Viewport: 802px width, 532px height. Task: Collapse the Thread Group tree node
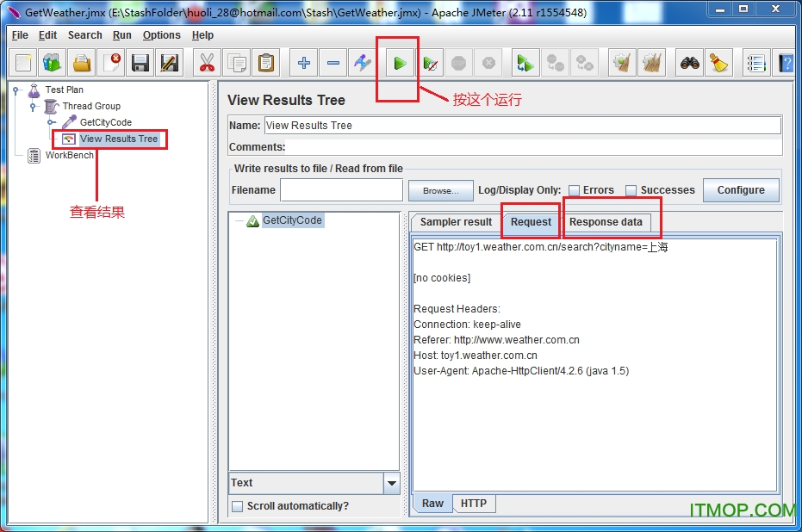(34, 106)
